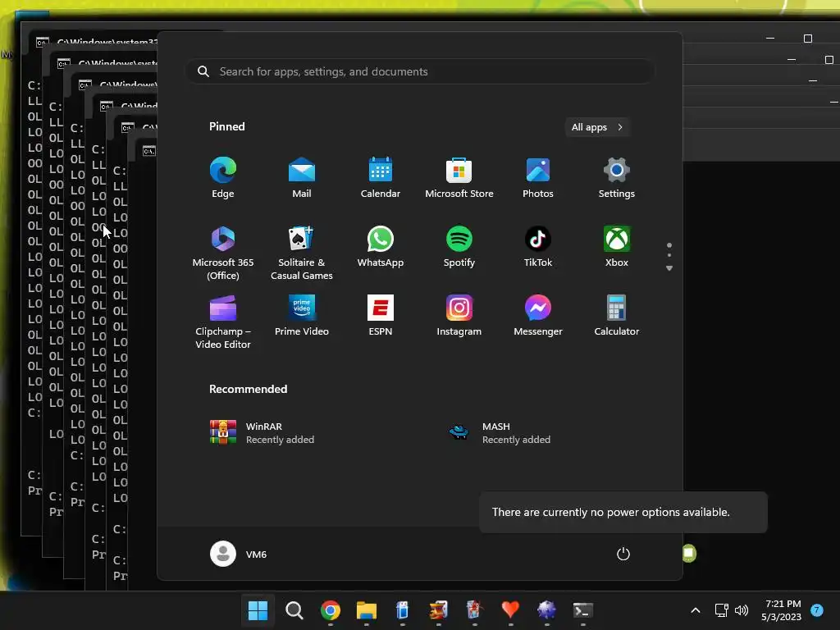Open taskbar Search
The width and height of the screenshot is (840, 630).
click(294, 610)
